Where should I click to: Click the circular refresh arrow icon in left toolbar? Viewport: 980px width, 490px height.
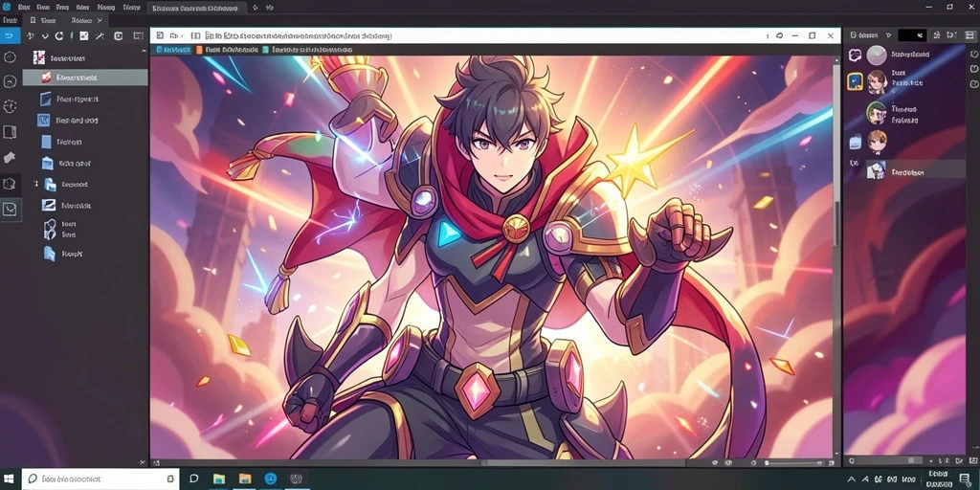tap(59, 36)
